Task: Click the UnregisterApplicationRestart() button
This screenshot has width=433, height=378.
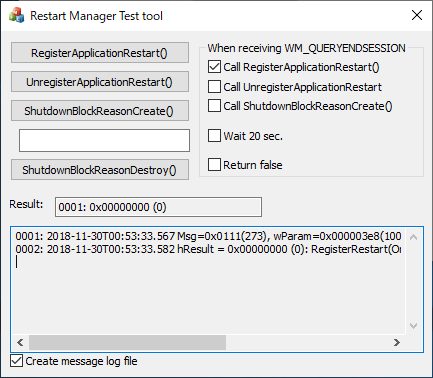Action: (100, 82)
